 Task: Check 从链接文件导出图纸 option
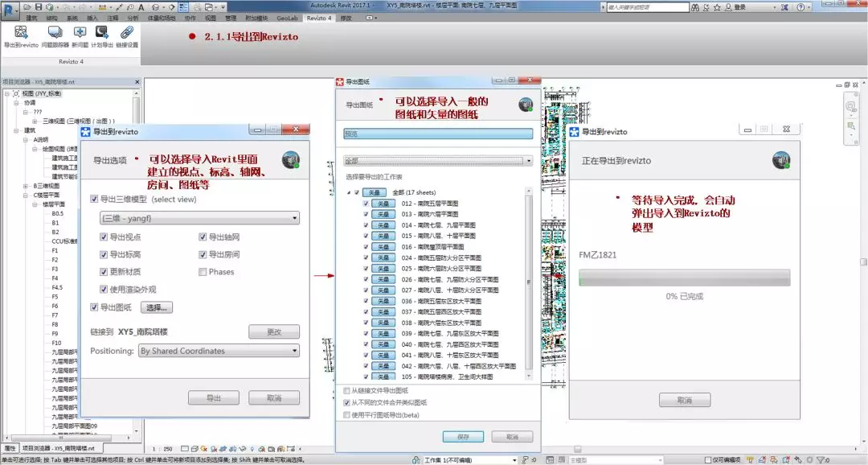(346, 390)
